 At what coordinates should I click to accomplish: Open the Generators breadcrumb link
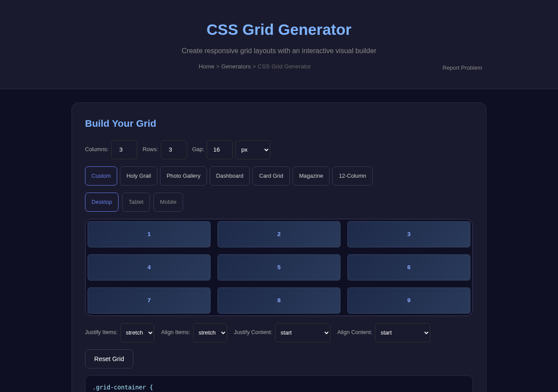pyautogui.click(x=236, y=67)
